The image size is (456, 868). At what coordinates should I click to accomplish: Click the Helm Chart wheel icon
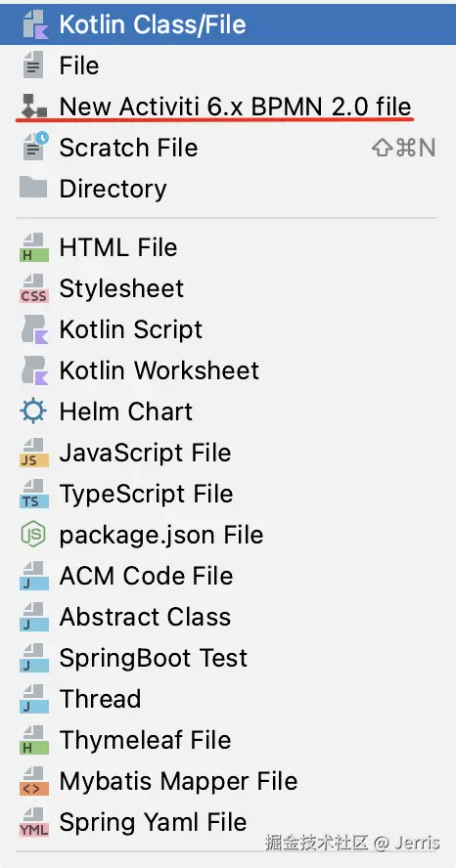click(33, 412)
